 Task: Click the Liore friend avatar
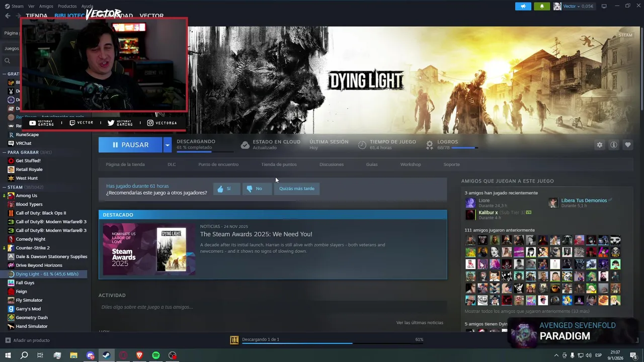pos(470,203)
